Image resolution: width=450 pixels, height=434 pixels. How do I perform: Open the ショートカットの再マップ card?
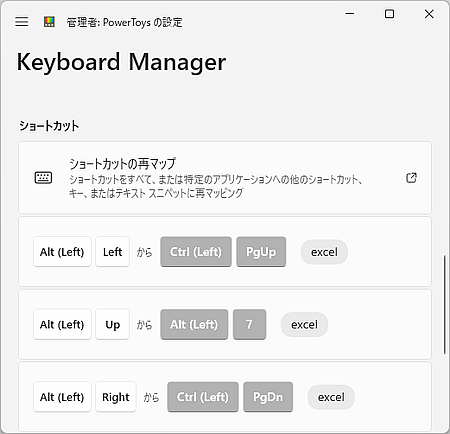225,178
